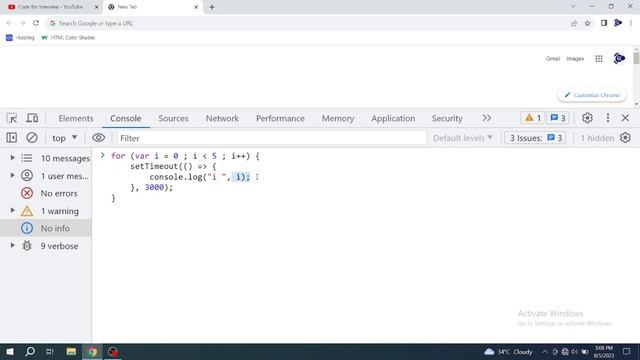Open the Gmail link

coord(553,59)
